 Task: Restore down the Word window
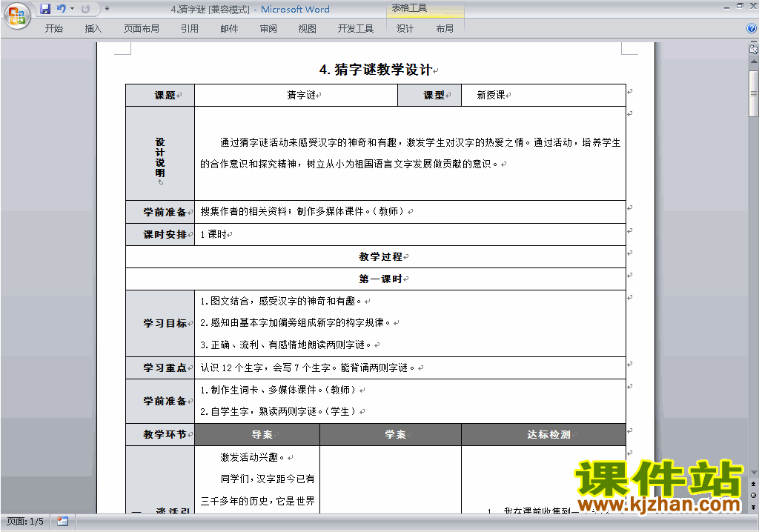point(740,6)
